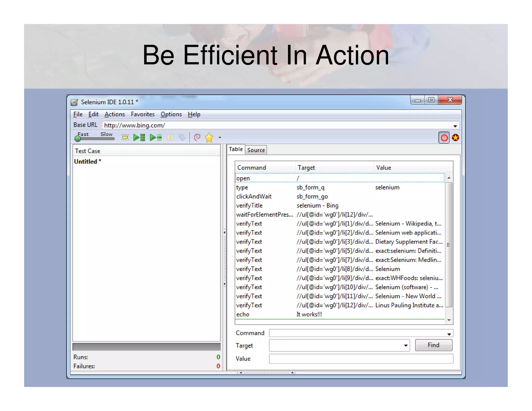Click the Value column header

coord(413,168)
